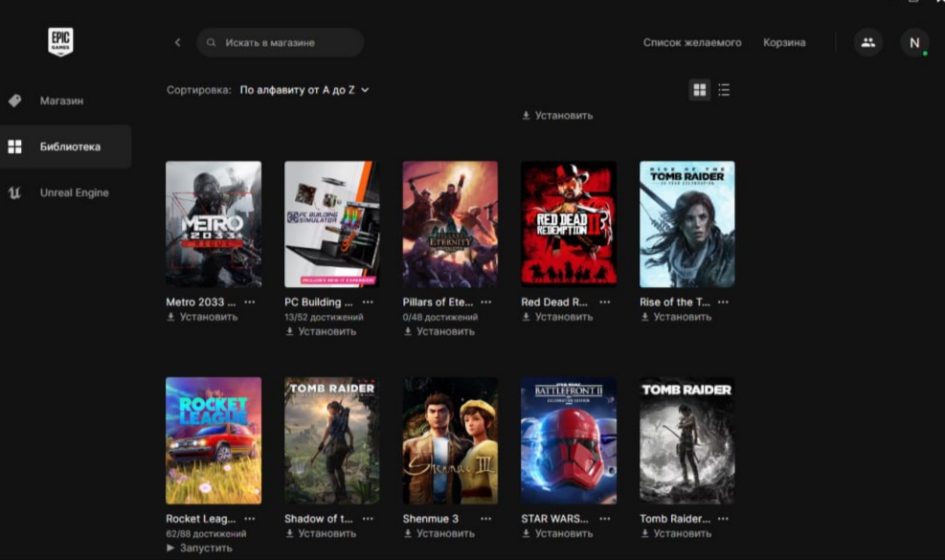
Task: Click the Библиотека grid icon
Action: (15, 146)
